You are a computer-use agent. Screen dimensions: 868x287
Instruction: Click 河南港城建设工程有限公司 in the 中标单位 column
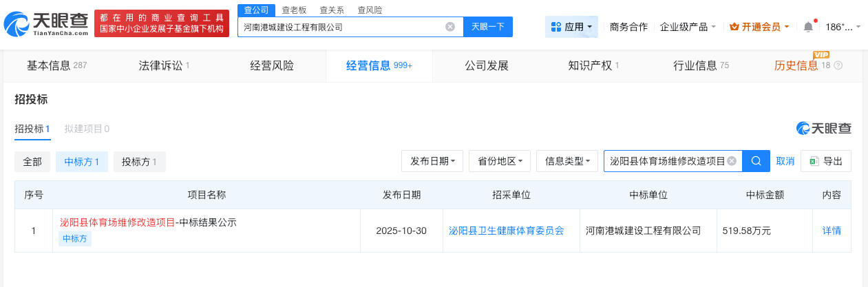643,231
